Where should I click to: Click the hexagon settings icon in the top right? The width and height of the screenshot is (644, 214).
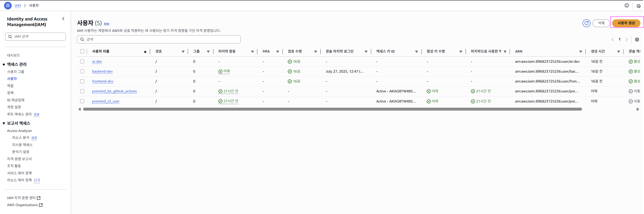(638, 6)
